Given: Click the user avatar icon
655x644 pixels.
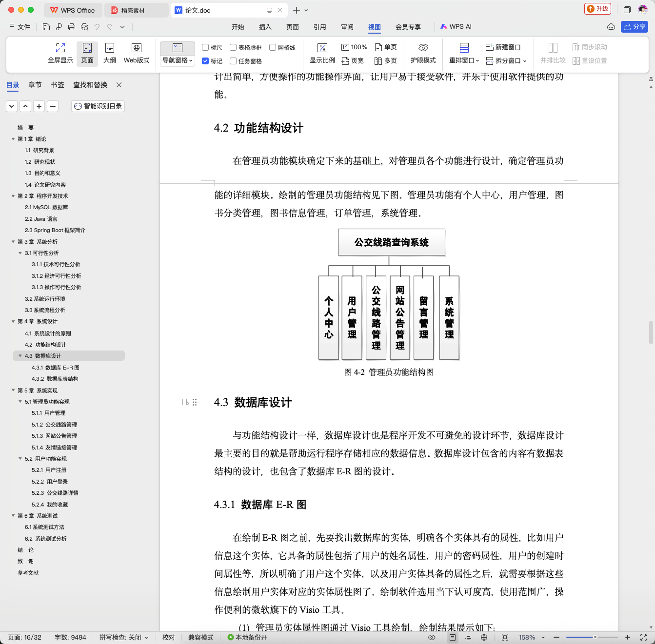Looking at the screenshot, I should tap(643, 9).
